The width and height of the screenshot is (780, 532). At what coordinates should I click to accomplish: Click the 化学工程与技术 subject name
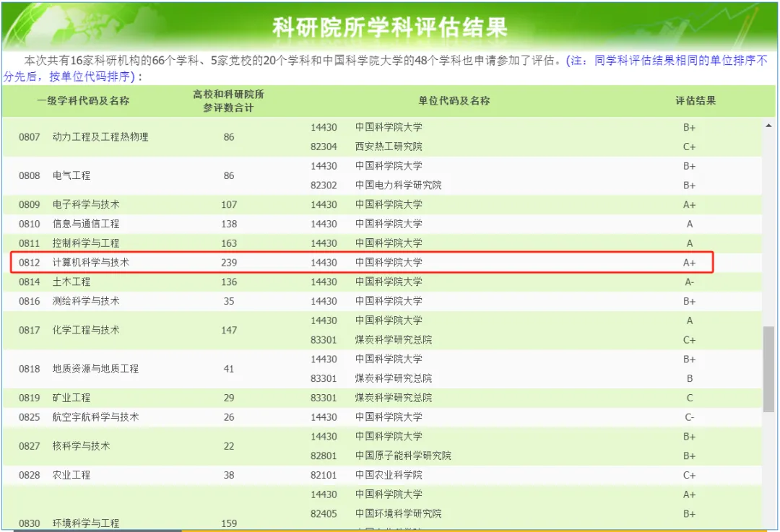pos(85,330)
